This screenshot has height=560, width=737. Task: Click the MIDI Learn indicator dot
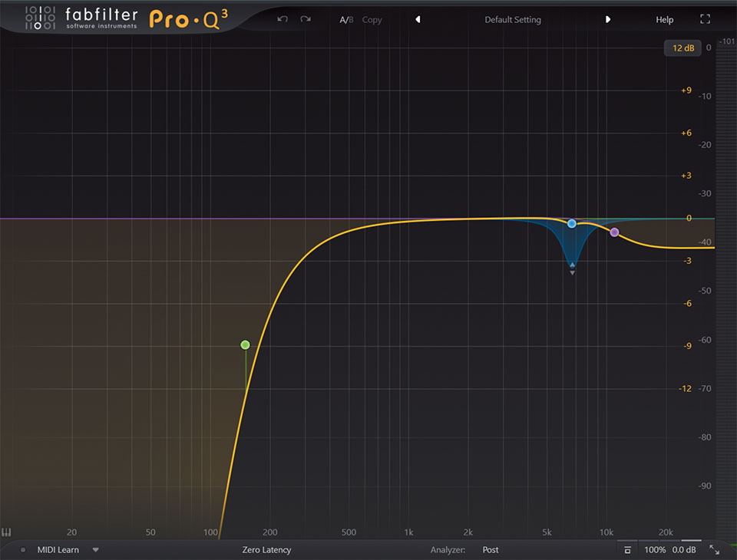pyautogui.click(x=22, y=550)
